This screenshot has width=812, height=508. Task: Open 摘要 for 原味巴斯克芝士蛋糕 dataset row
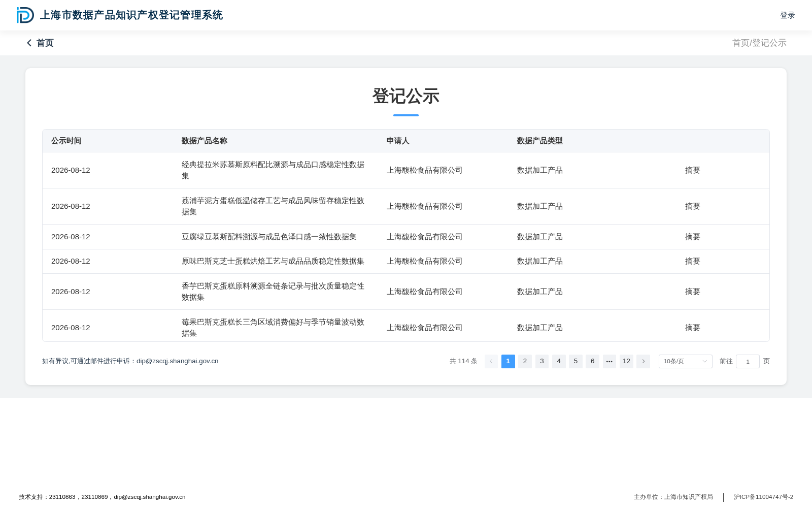(692, 261)
